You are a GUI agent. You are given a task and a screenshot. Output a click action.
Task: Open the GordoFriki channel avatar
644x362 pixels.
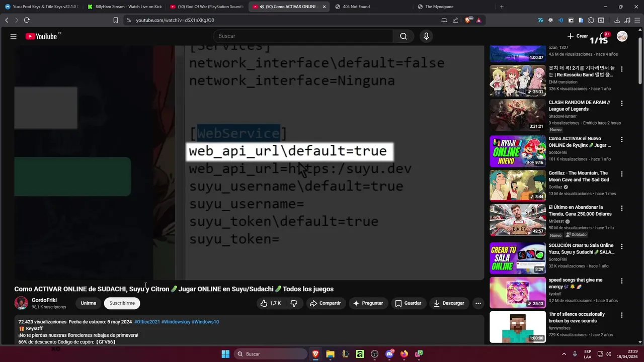(21, 303)
